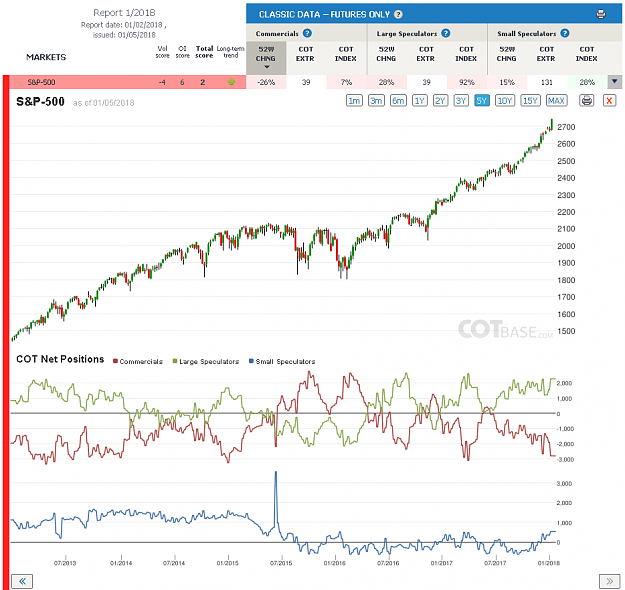This screenshot has height=590, width=625.
Task: Open Commercials help question mark
Action: (307, 33)
